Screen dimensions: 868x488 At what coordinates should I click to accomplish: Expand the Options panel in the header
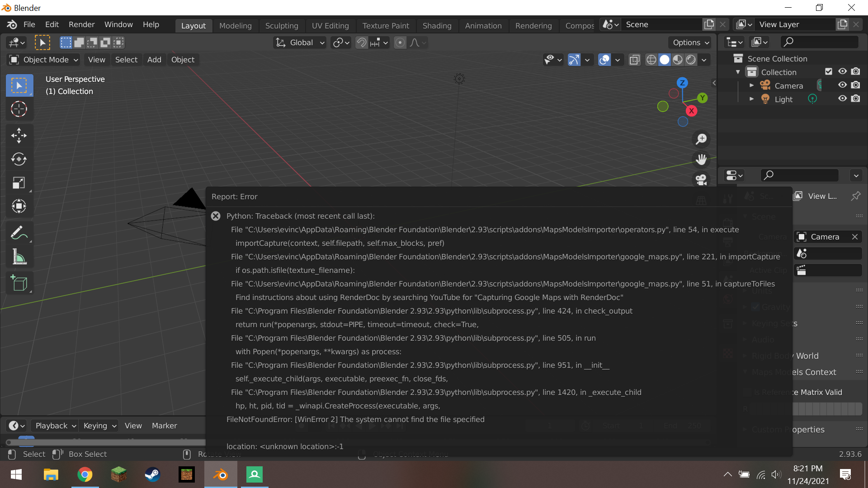tap(689, 42)
